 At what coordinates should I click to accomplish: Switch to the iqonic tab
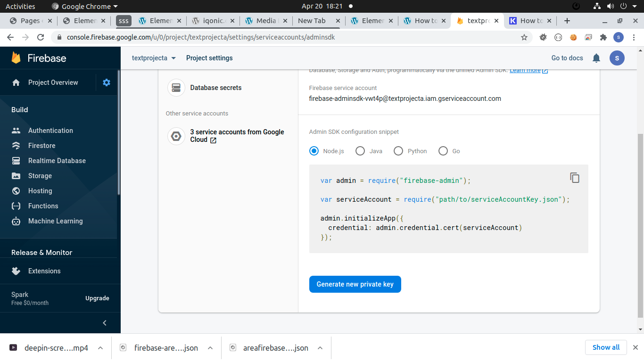coord(213,21)
